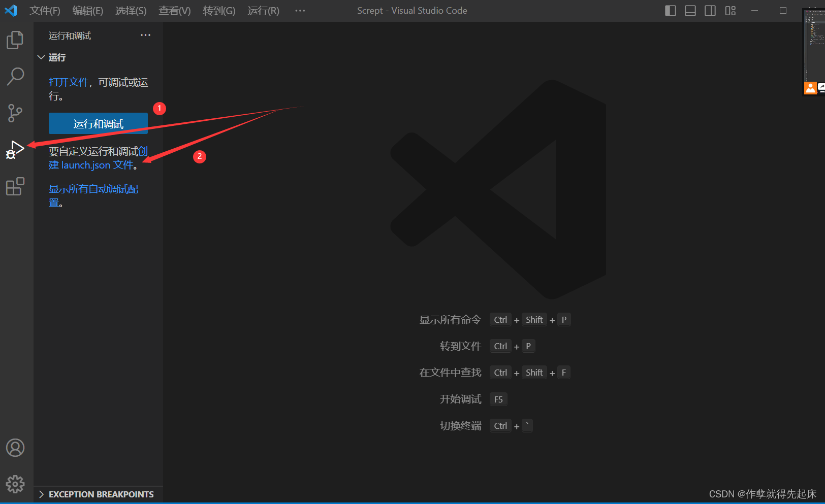Toggle the Secondary Sidebar visibility icon

tap(710, 10)
